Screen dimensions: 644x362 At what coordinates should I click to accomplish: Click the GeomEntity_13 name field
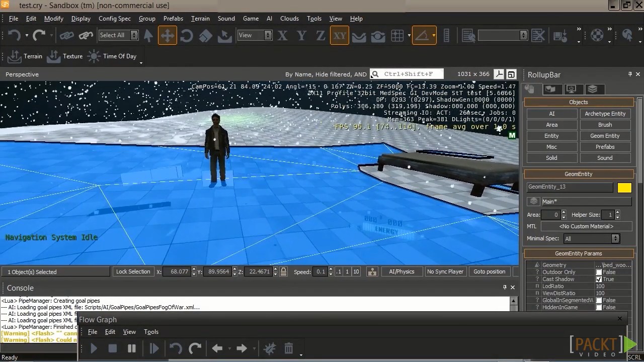tap(570, 187)
